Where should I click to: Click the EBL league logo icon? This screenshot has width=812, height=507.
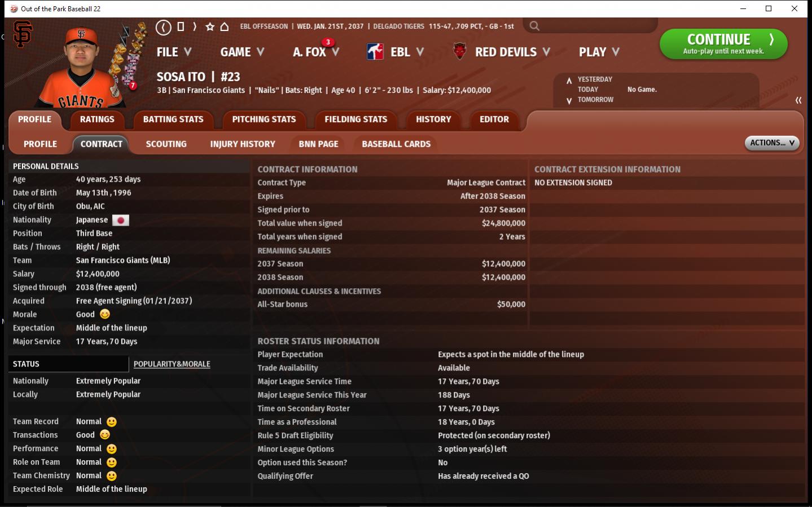(375, 52)
